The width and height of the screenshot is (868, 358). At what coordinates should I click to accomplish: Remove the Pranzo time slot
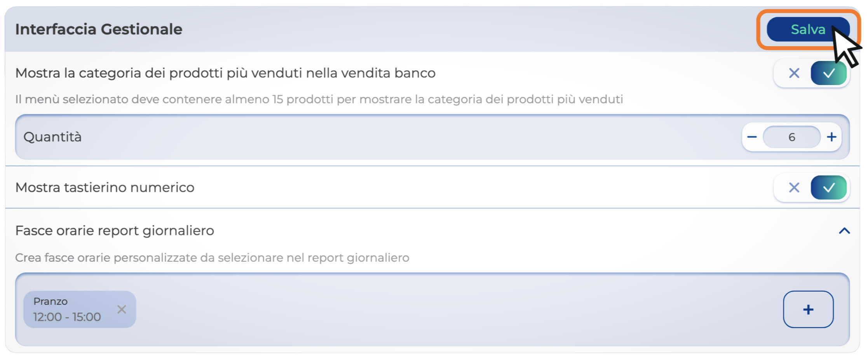pos(122,309)
